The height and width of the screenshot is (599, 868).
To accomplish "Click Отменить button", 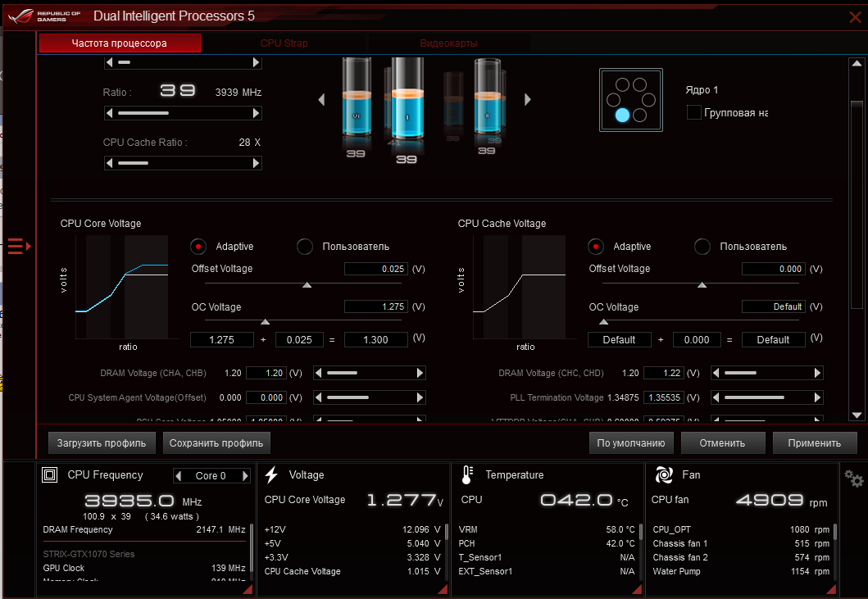I will point(722,442).
